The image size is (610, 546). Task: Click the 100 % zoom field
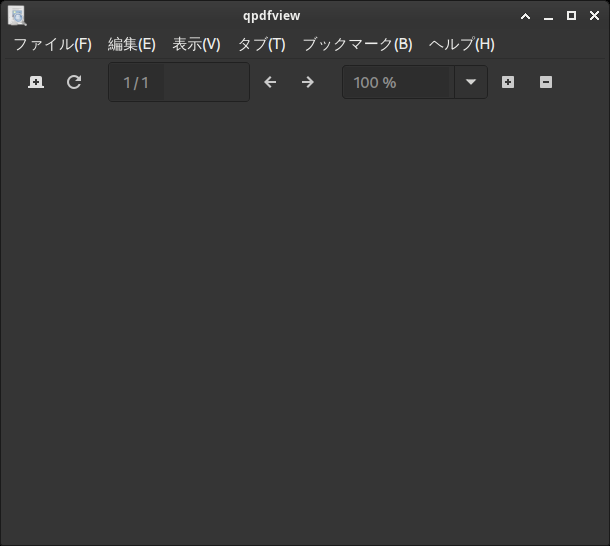click(398, 82)
